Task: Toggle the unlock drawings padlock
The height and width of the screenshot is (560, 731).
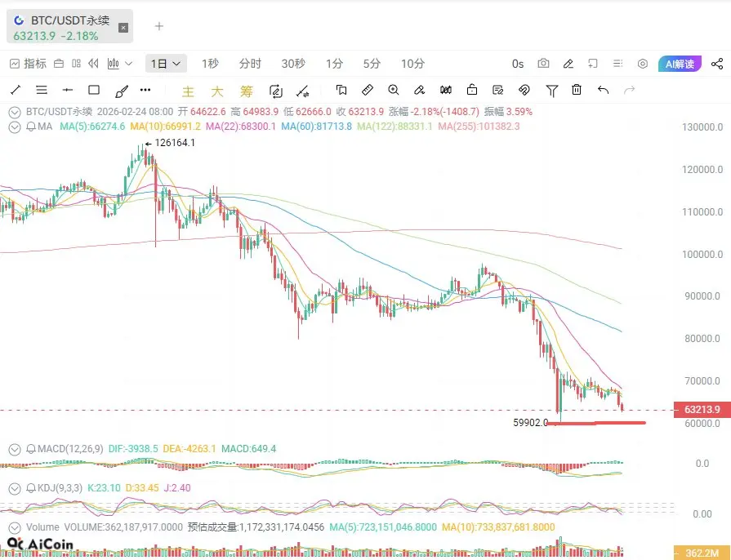Action: [x=472, y=90]
